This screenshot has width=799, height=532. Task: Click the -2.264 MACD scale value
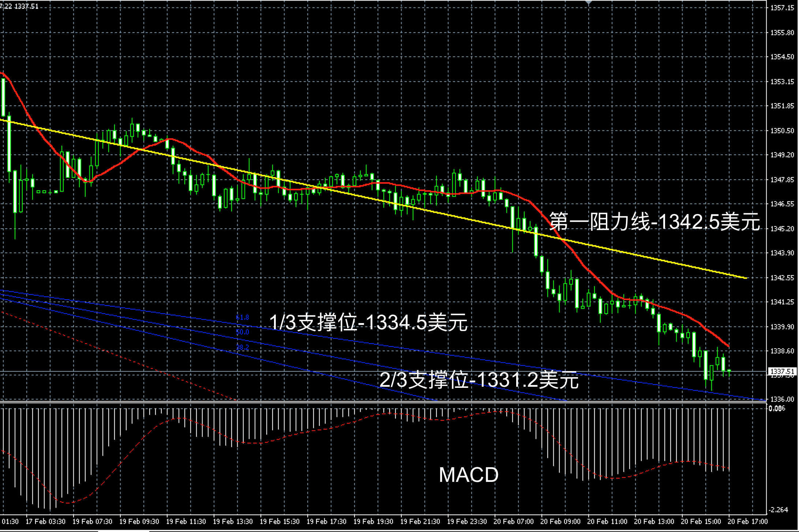pos(778,510)
